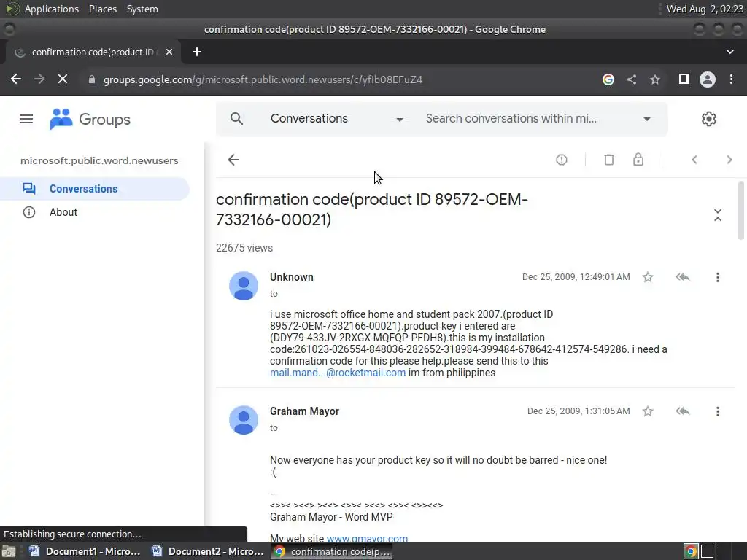747x560 pixels.
Task: Switch to Document1 Microsoft Word in taskbar
Action: [x=85, y=551]
